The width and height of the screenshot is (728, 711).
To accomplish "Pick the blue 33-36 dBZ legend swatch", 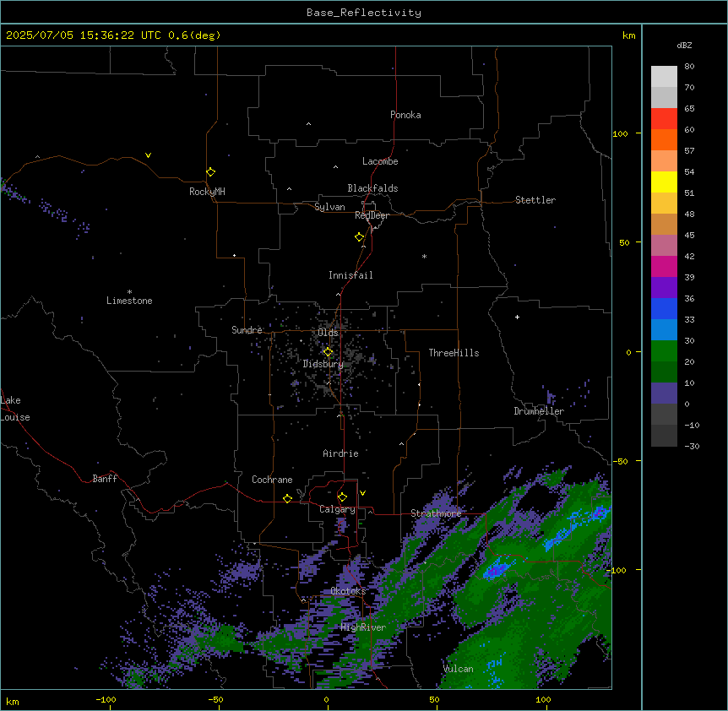I will [x=664, y=308].
